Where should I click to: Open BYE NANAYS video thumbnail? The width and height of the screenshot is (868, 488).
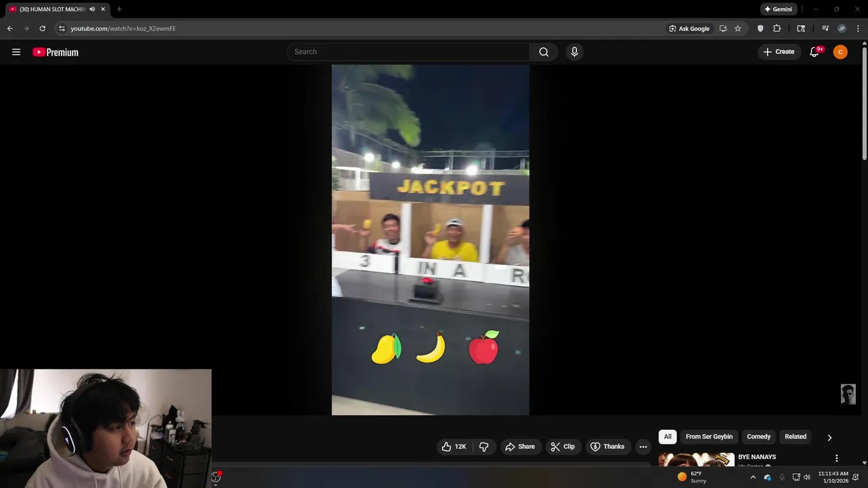[696, 460]
